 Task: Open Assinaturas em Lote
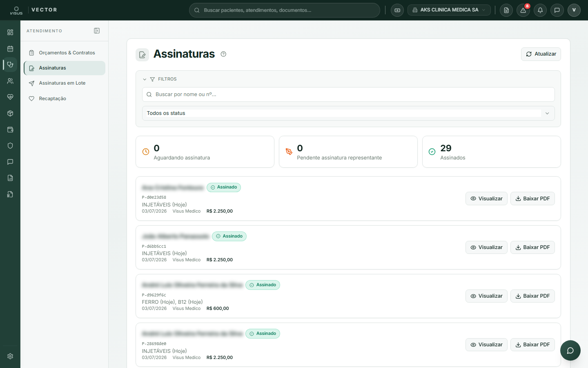(x=65, y=83)
